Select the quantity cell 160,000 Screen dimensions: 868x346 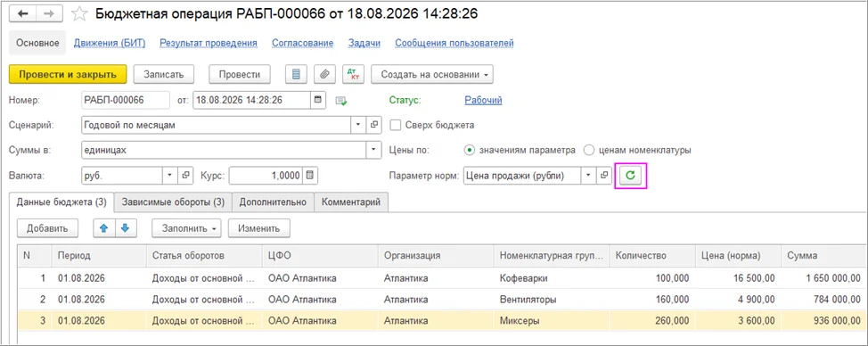(652, 300)
